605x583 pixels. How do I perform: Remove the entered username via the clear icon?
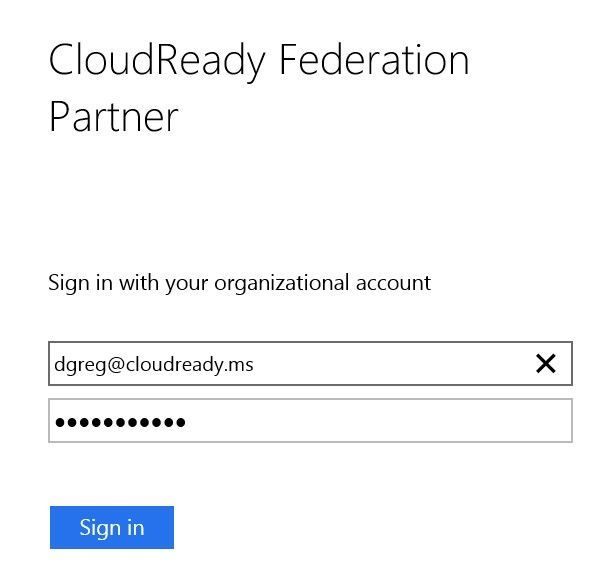coord(546,363)
